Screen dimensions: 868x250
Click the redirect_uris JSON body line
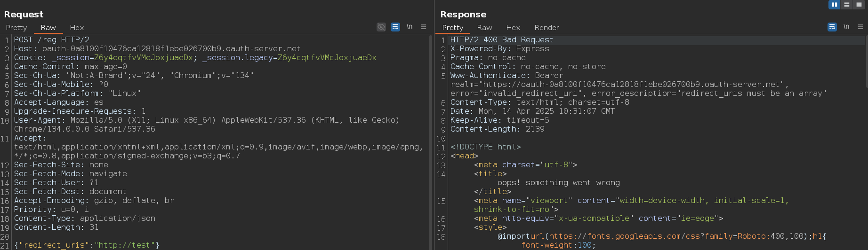click(x=87, y=245)
